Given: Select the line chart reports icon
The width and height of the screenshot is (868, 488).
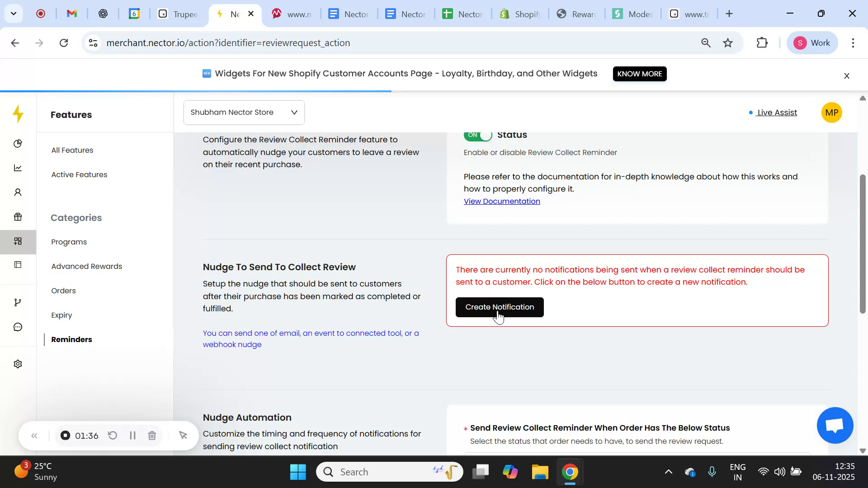Looking at the screenshot, I should pyautogui.click(x=18, y=168).
